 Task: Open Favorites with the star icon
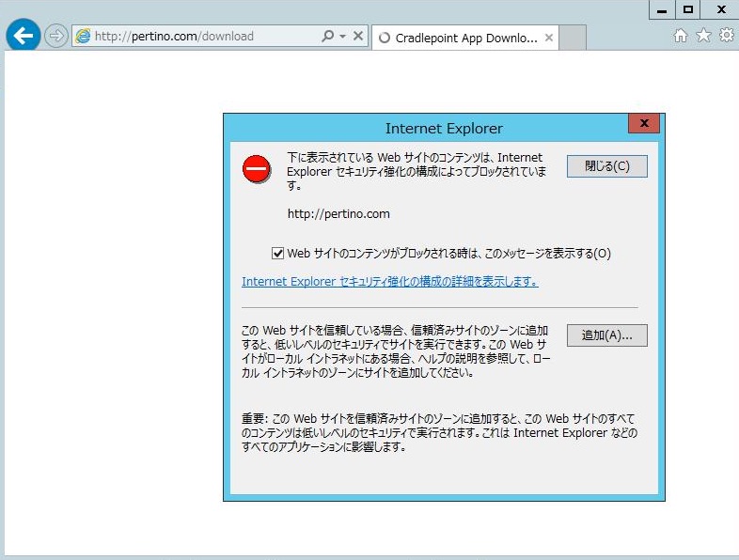(703, 35)
